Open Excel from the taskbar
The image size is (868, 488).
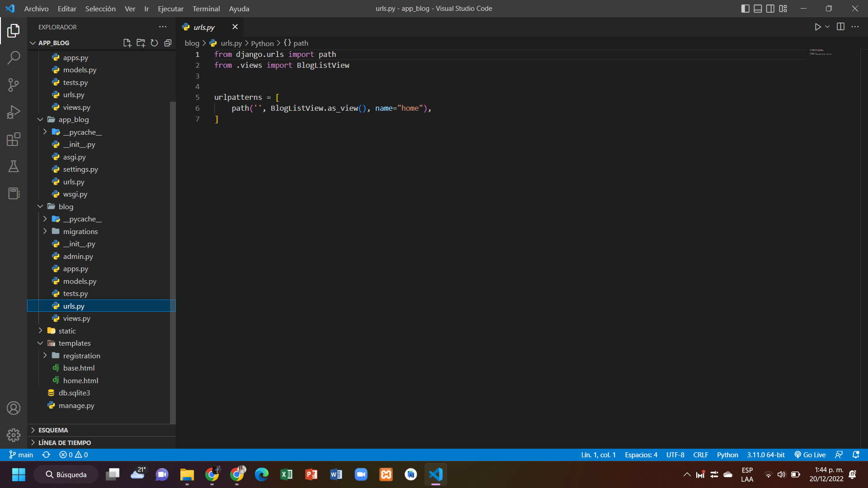(287, 474)
